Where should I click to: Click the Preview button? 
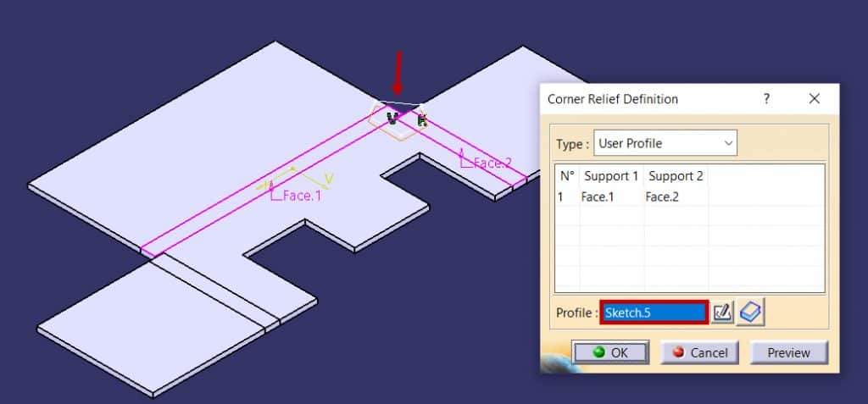788,352
